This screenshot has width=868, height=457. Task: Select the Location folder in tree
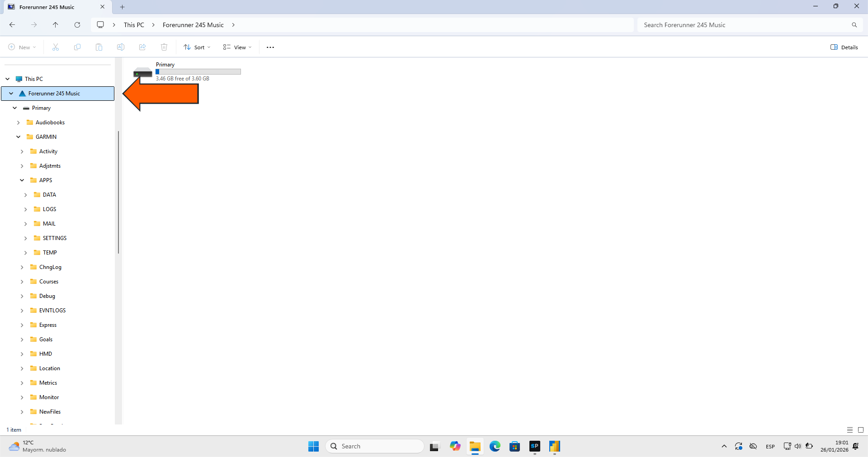49,368
